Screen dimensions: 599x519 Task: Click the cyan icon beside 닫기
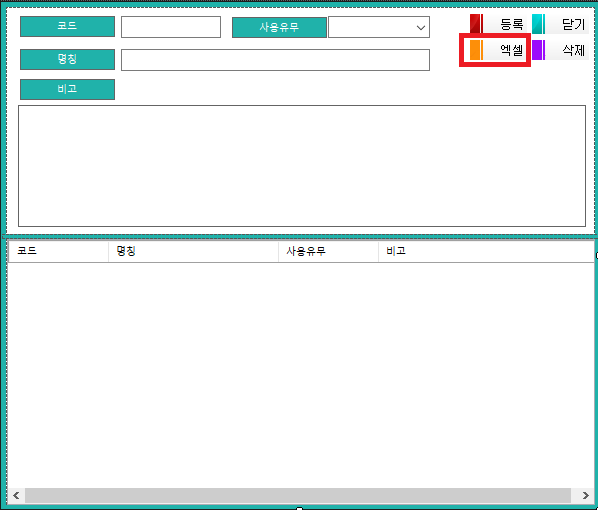(x=538, y=24)
